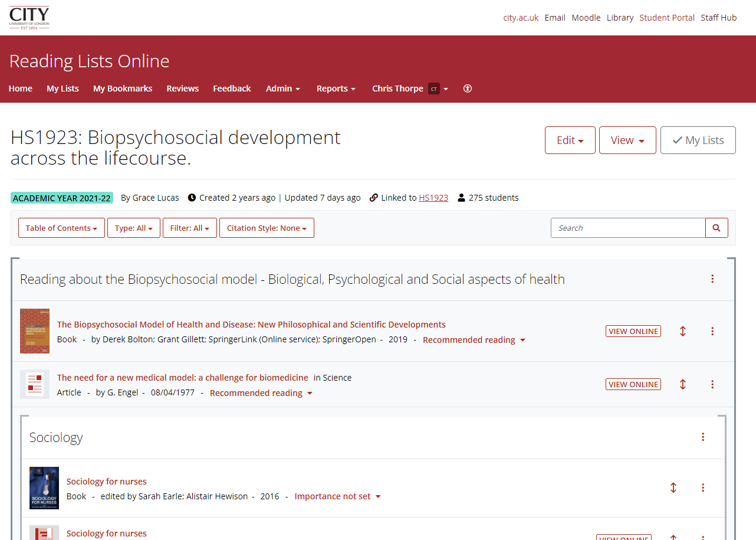
Task: Open the Citation Style dropdown
Action: tap(267, 227)
